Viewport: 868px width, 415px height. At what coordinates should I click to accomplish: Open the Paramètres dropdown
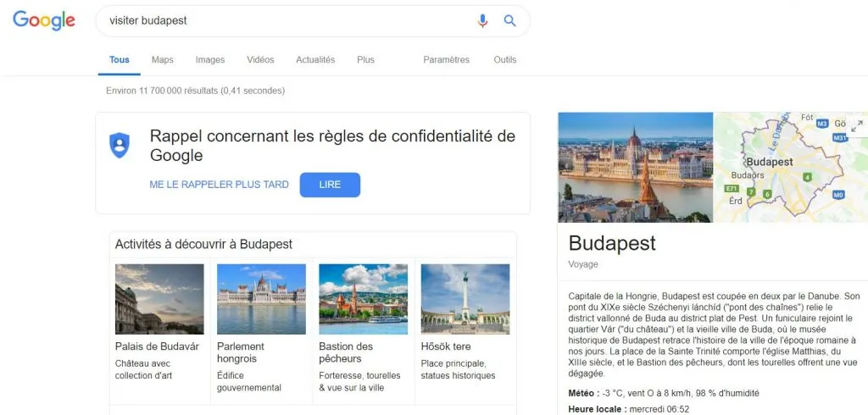click(x=446, y=60)
